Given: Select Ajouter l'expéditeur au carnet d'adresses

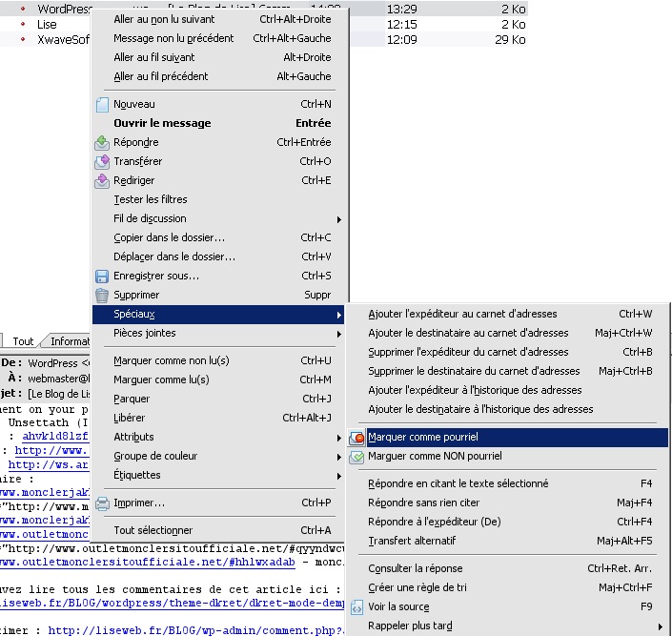Looking at the screenshot, I should pos(462,314).
